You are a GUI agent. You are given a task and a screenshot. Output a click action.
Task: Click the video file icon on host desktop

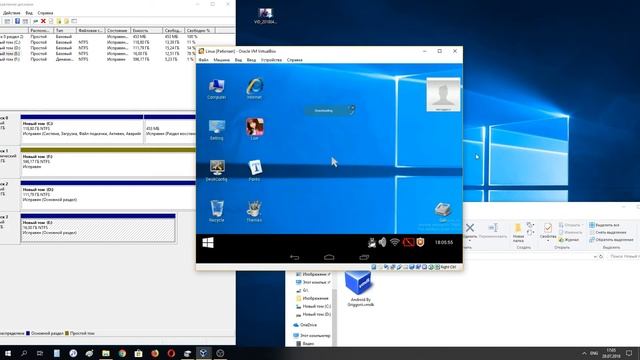point(265,16)
